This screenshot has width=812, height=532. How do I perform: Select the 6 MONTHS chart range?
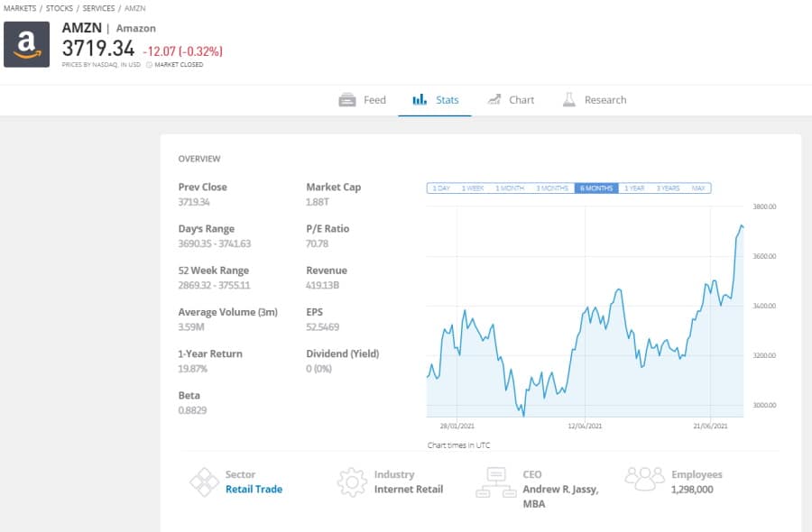click(596, 188)
